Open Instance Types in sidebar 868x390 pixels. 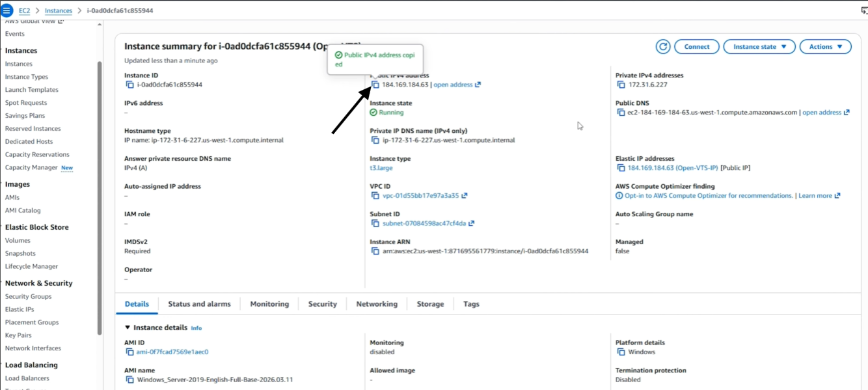click(27, 77)
